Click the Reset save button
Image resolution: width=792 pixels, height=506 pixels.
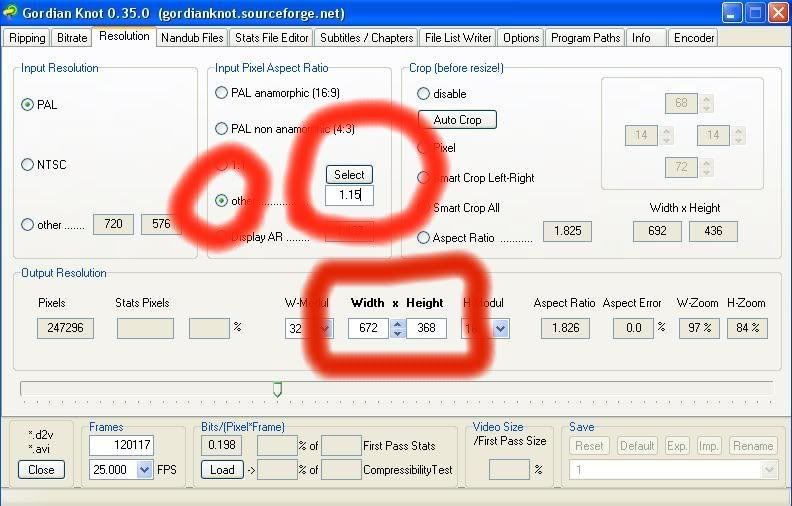pos(589,446)
